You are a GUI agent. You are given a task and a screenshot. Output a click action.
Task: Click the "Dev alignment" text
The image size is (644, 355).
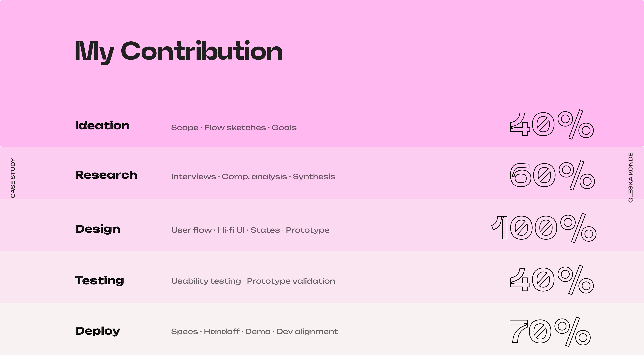[307, 332]
